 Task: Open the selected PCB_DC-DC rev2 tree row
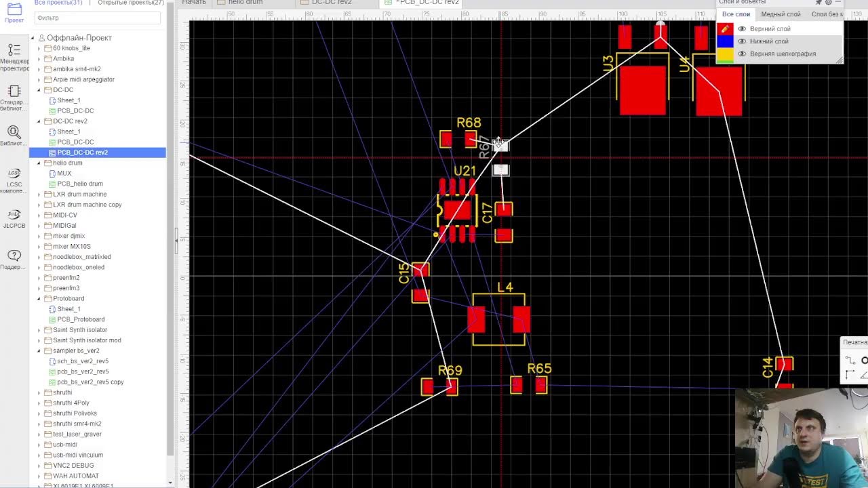[x=98, y=152]
